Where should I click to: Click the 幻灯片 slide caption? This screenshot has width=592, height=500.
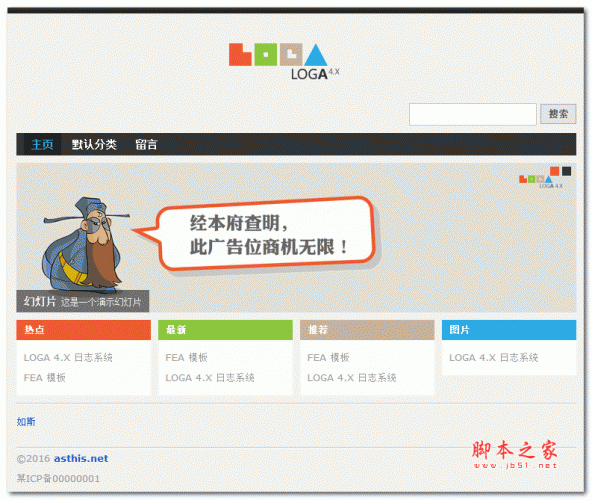[83, 301]
